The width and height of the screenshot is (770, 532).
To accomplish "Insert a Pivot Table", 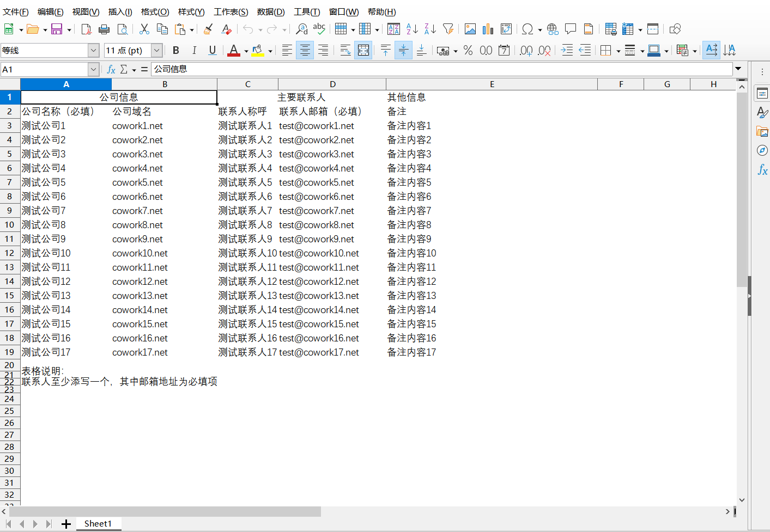I will click(x=506, y=29).
